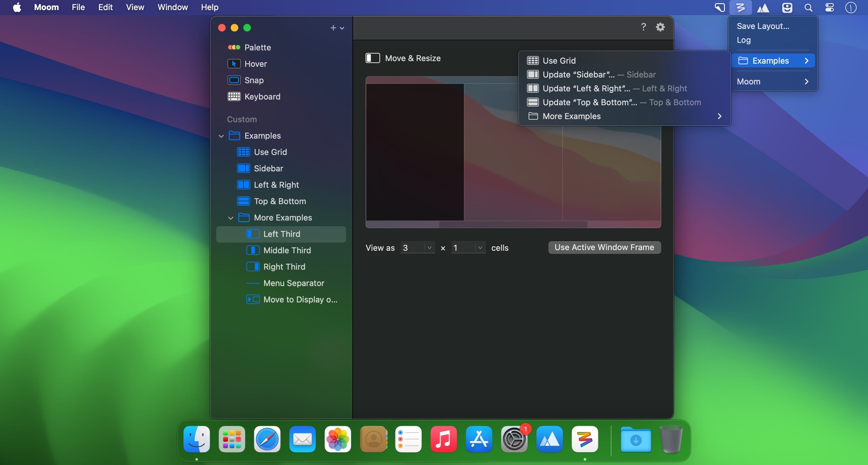This screenshot has width=868, height=465.
Task: Open System Settings from the Dock
Action: pyautogui.click(x=514, y=439)
